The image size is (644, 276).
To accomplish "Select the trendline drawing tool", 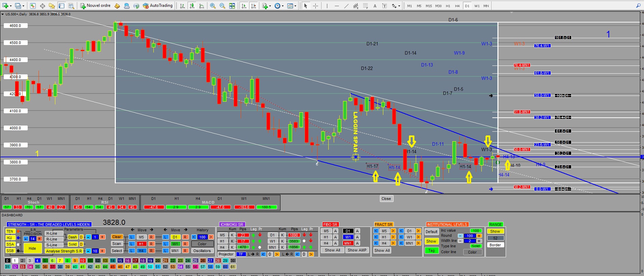I will tap(346, 6).
